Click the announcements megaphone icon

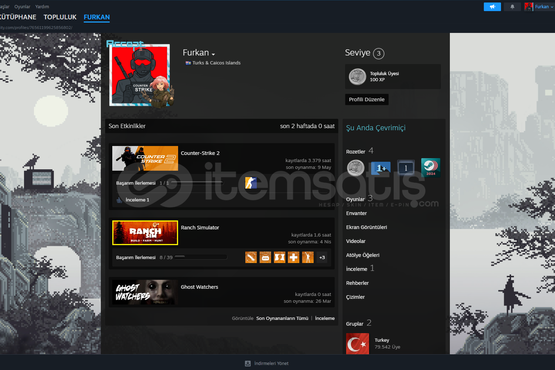point(492,7)
